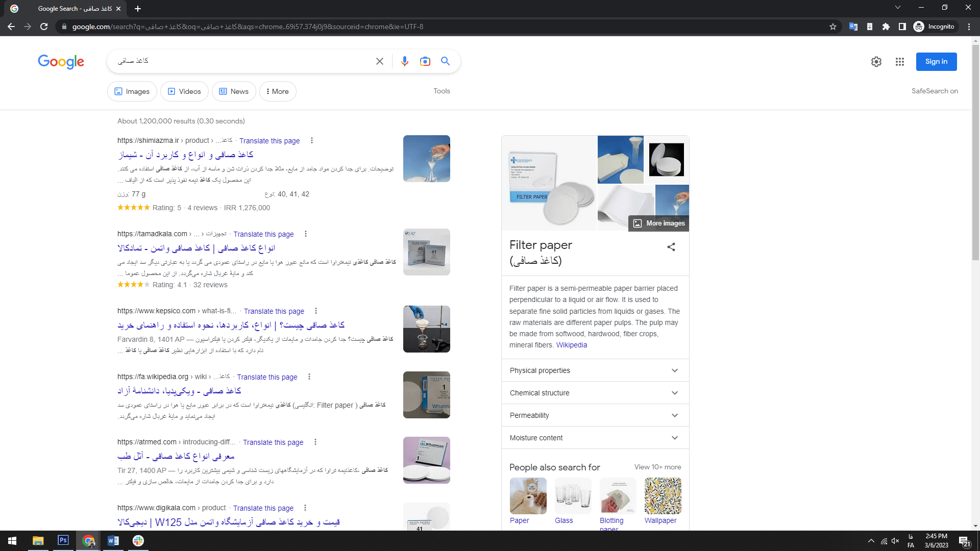Open Word from the taskbar
Screen dimensions: 980x551
click(x=113, y=541)
